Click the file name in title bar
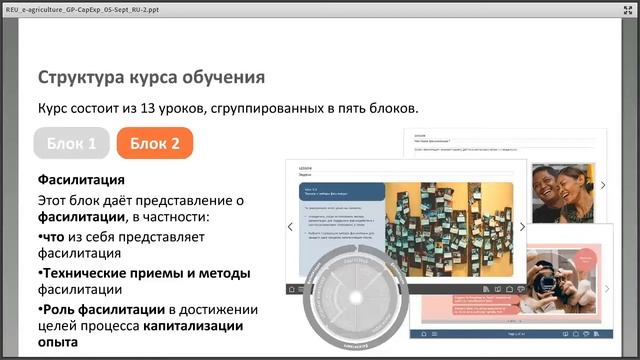 point(82,9)
